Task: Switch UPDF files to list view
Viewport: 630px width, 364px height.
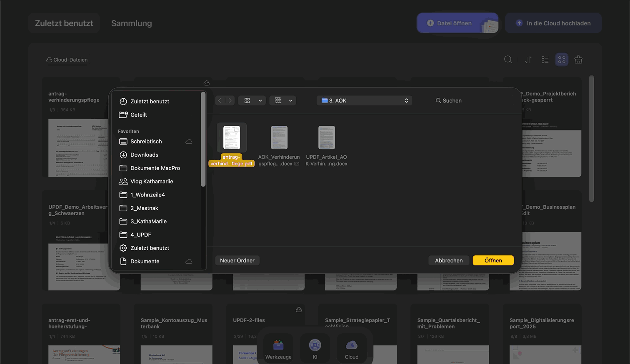Action: click(545, 60)
